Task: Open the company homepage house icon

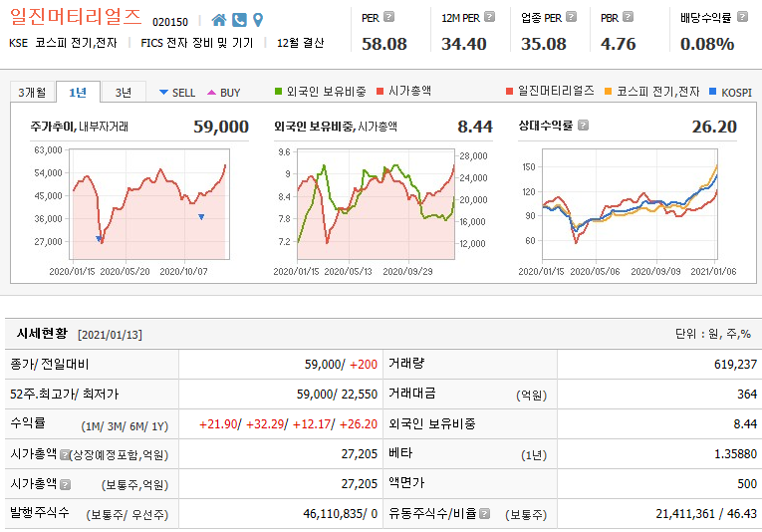Action: pyautogui.click(x=219, y=20)
